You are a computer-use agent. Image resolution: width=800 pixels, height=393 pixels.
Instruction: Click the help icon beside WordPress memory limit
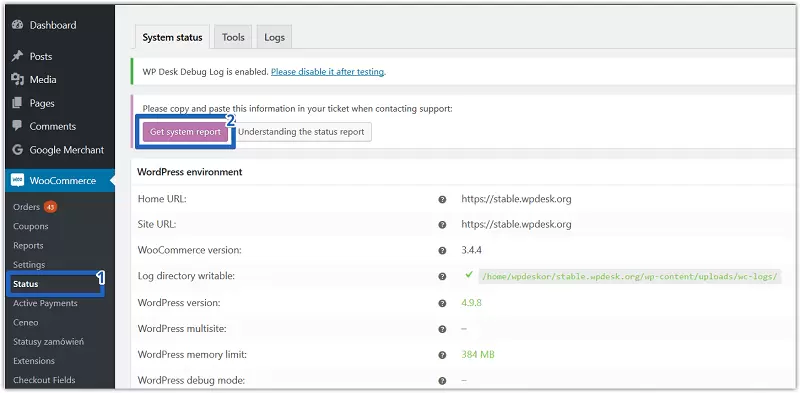click(442, 355)
